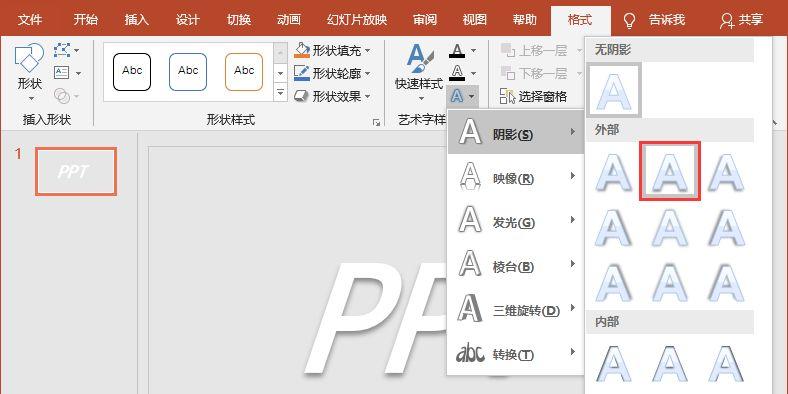The height and width of the screenshot is (394, 788).
Task: Pick the red-highlighted outer shadow preset
Action: 670,171
